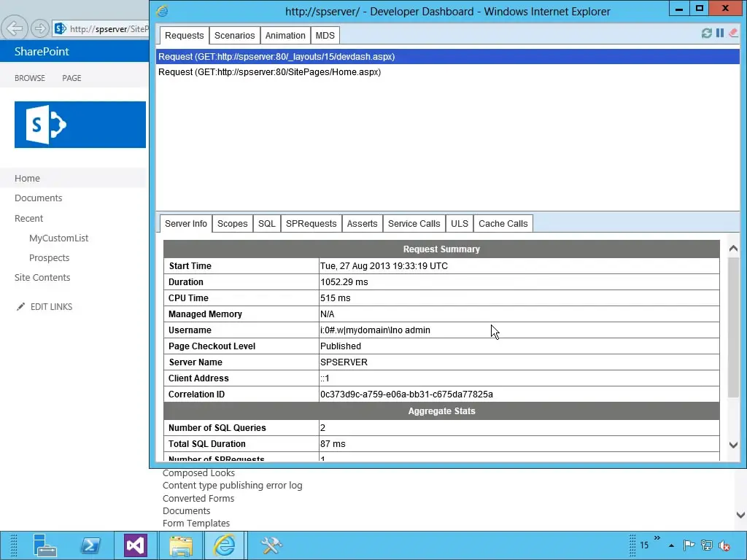Viewport: 747px width, 560px height.
Task: Open the ULS tab
Action: click(460, 224)
